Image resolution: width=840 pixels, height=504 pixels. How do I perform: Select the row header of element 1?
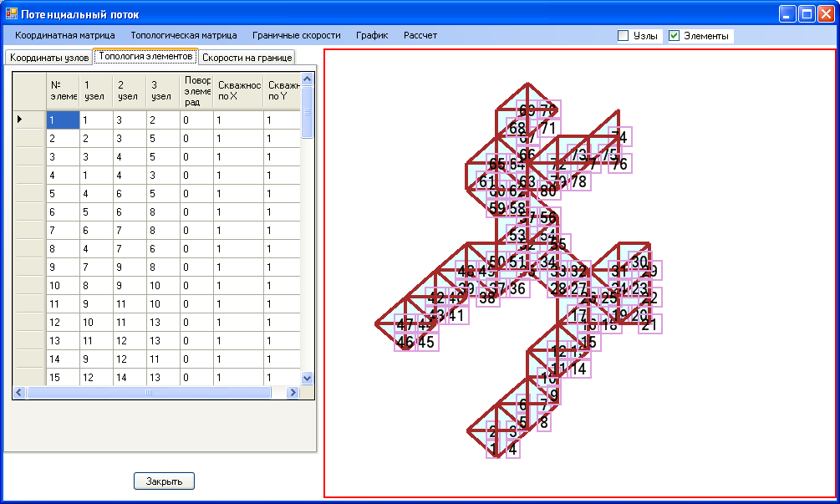coord(29,120)
